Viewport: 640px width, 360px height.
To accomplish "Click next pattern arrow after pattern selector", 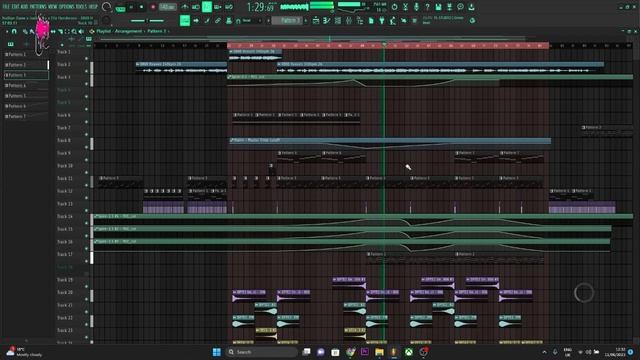I will tap(306, 20).
